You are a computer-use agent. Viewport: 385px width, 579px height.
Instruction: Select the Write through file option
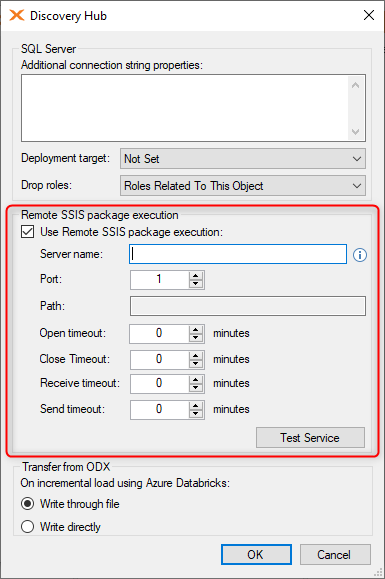pos(28,504)
